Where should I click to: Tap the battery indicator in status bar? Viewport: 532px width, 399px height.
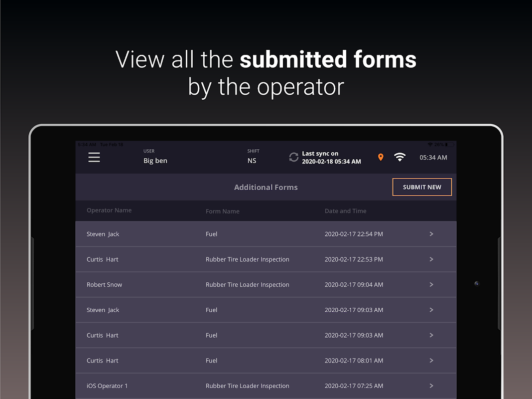[449, 145]
